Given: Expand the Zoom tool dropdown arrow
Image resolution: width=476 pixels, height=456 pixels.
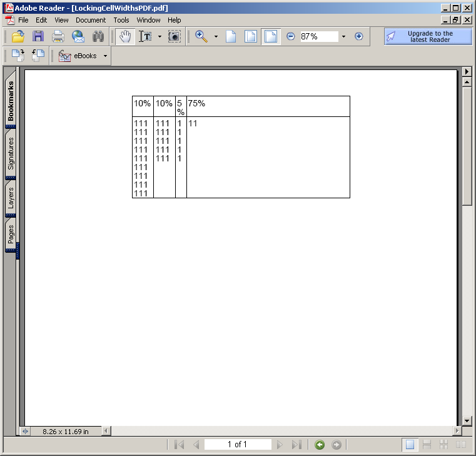Looking at the screenshot, I should point(216,36).
